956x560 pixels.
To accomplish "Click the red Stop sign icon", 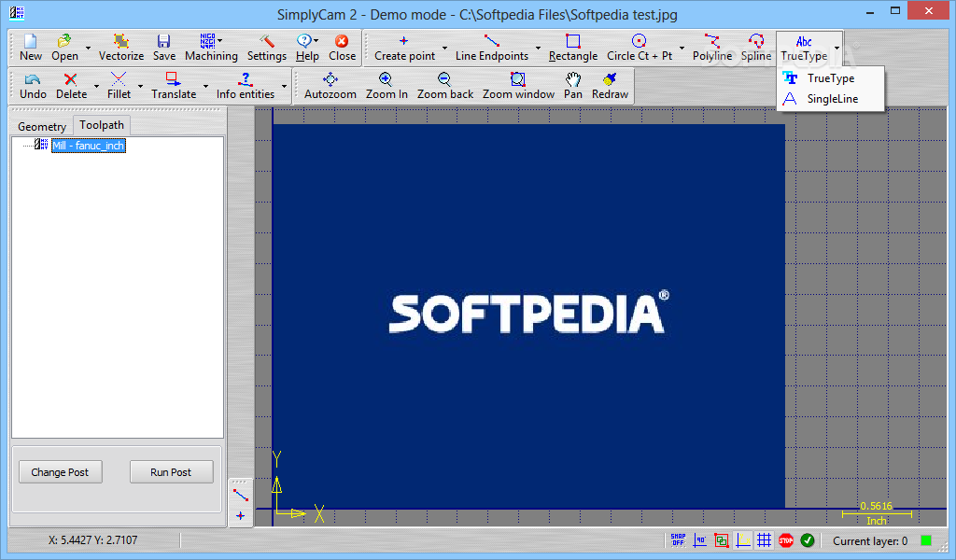I will coord(786,539).
